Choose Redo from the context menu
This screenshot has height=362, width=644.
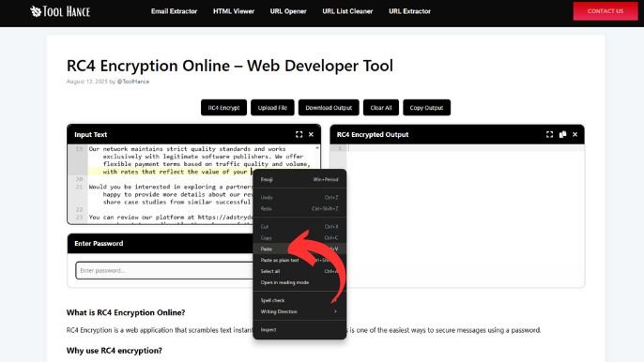point(299,208)
